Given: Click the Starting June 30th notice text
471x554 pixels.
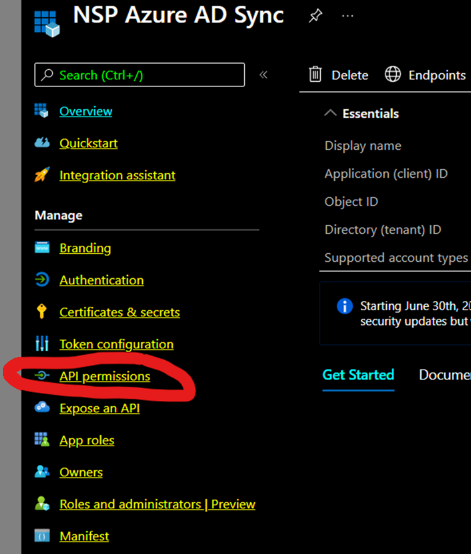Looking at the screenshot, I should point(416,313).
